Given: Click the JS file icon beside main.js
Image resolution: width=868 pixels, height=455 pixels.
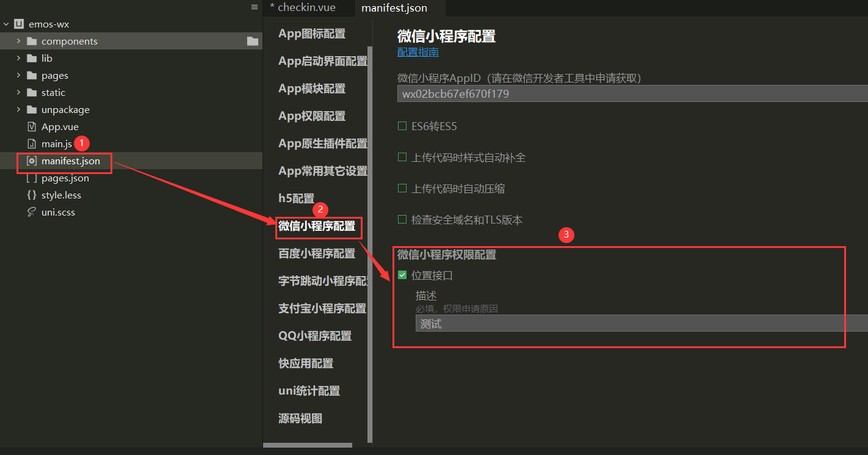Looking at the screenshot, I should pos(32,144).
